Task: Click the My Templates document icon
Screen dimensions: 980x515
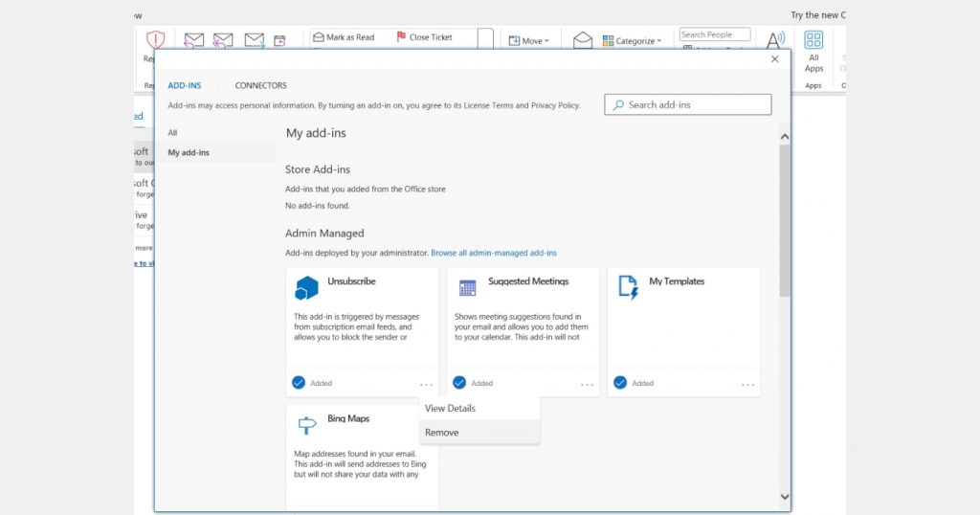Action: pos(628,287)
